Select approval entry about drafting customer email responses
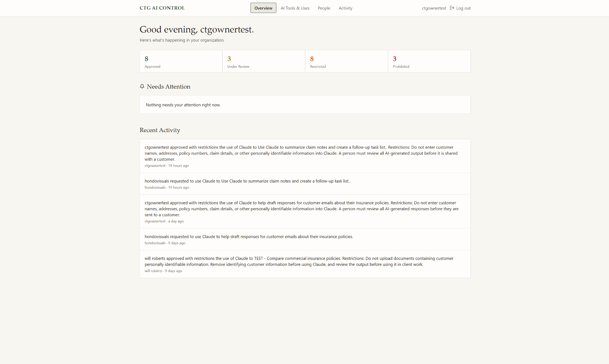The width and height of the screenshot is (609, 364). pyautogui.click(x=305, y=211)
